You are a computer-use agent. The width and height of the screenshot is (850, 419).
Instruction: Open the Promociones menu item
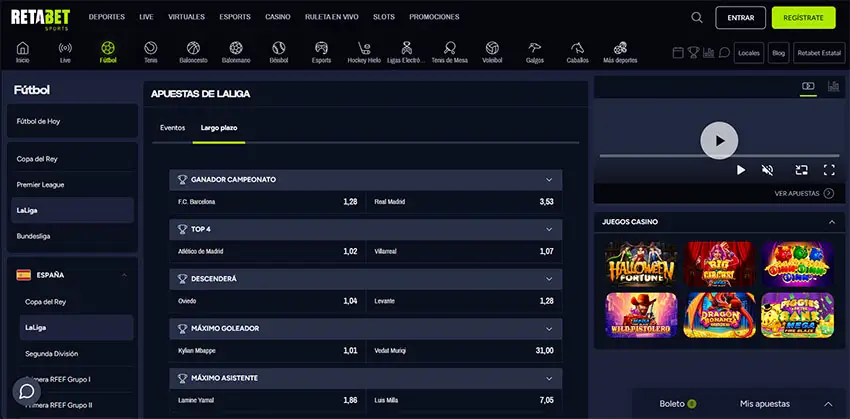434,17
